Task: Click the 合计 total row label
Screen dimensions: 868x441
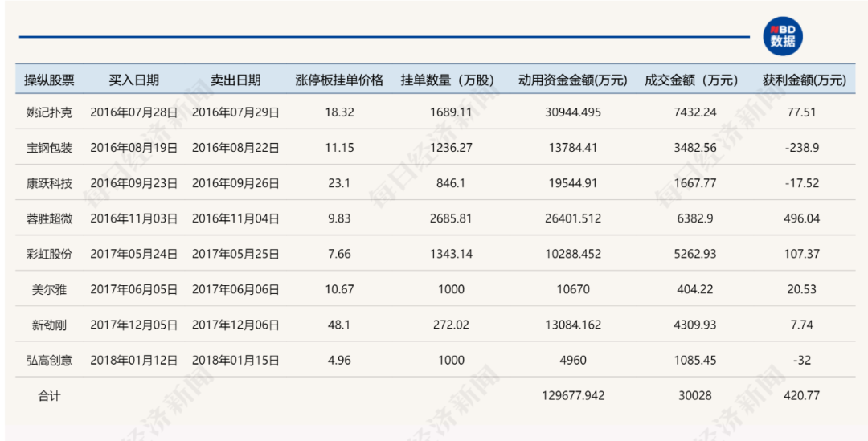Action: [49, 396]
